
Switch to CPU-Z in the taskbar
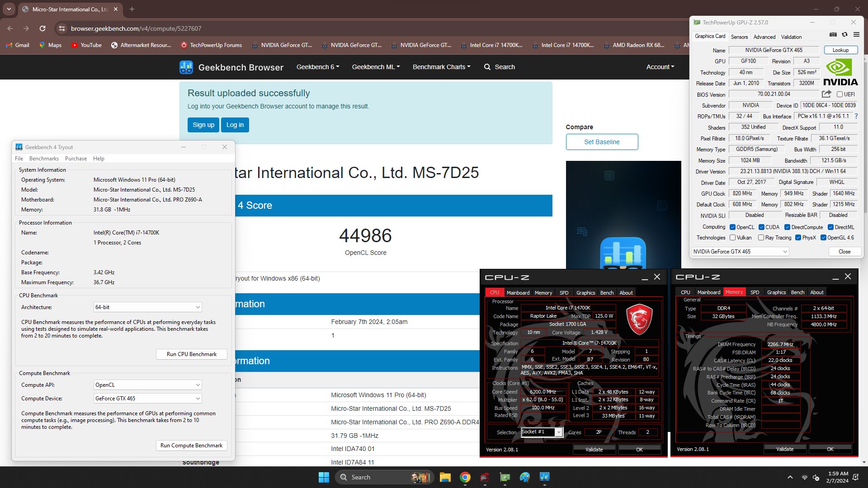tap(485, 477)
